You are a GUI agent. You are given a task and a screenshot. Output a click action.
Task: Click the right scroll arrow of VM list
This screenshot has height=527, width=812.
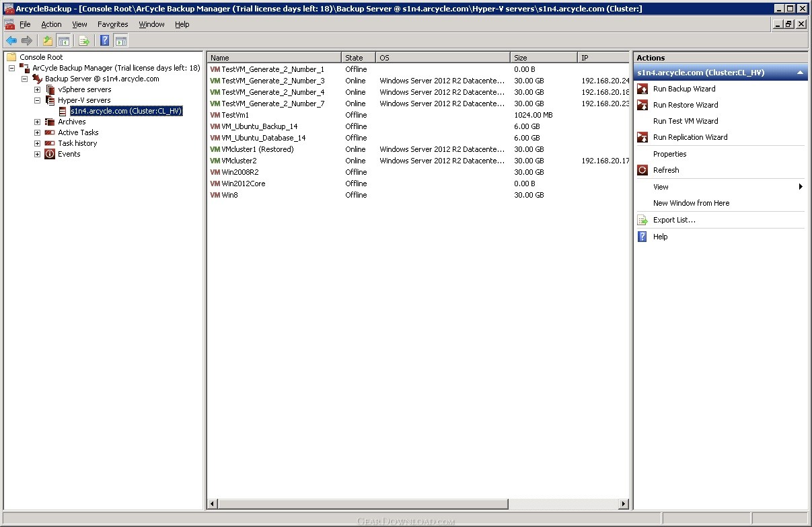(x=624, y=503)
